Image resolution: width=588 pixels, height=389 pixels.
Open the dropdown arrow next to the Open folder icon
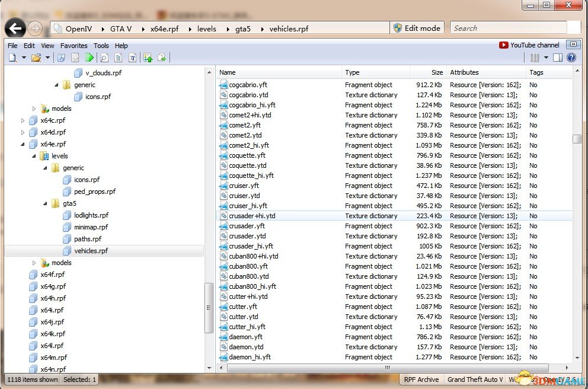coord(47,58)
